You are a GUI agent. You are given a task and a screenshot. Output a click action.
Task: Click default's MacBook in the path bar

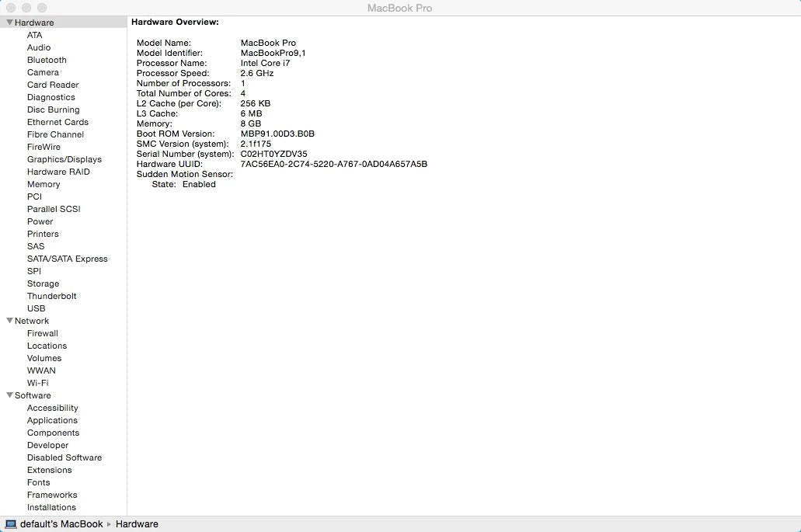[61, 524]
